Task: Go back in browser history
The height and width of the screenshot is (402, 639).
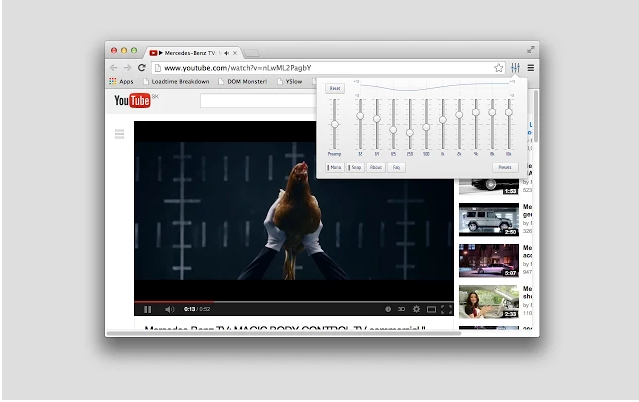Action: (114, 68)
